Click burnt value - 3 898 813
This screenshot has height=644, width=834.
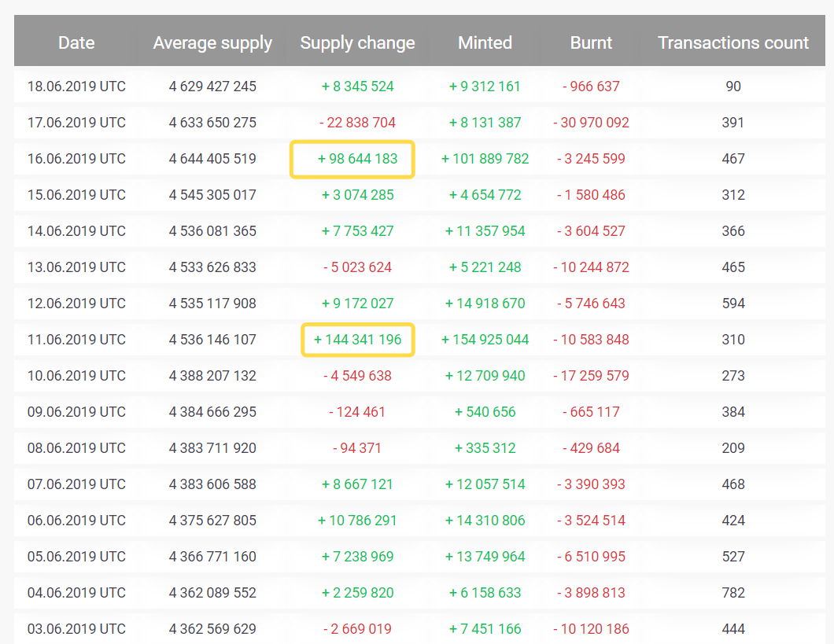click(x=591, y=592)
